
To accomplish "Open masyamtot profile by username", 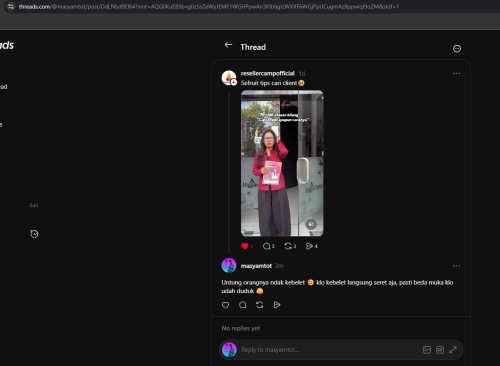I will (x=256, y=266).
